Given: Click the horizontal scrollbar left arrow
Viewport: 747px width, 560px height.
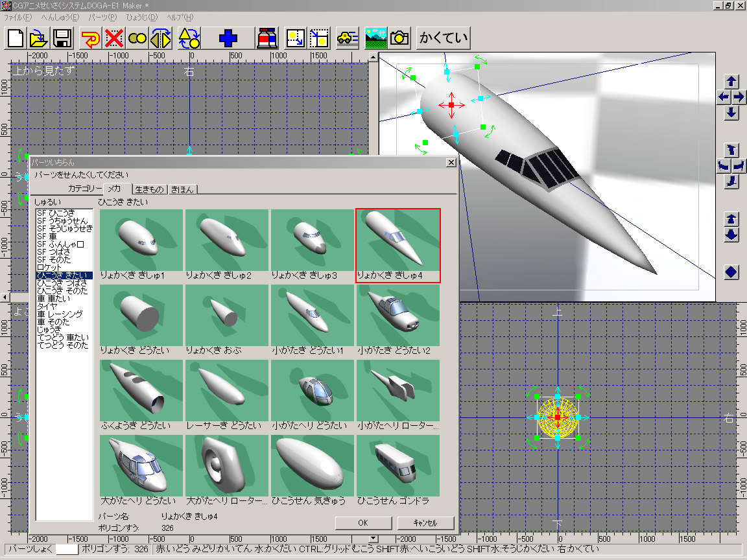Looking at the screenshot, I should coord(5,297).
